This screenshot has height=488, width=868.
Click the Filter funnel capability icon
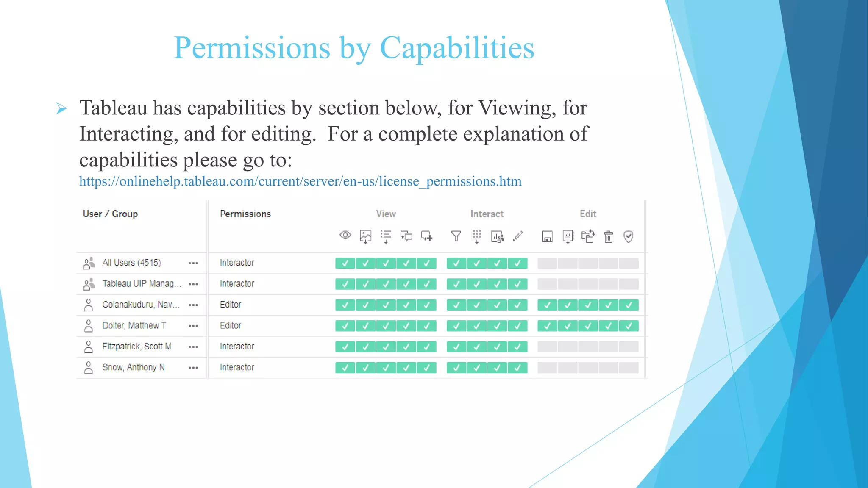tap(456, 236)
